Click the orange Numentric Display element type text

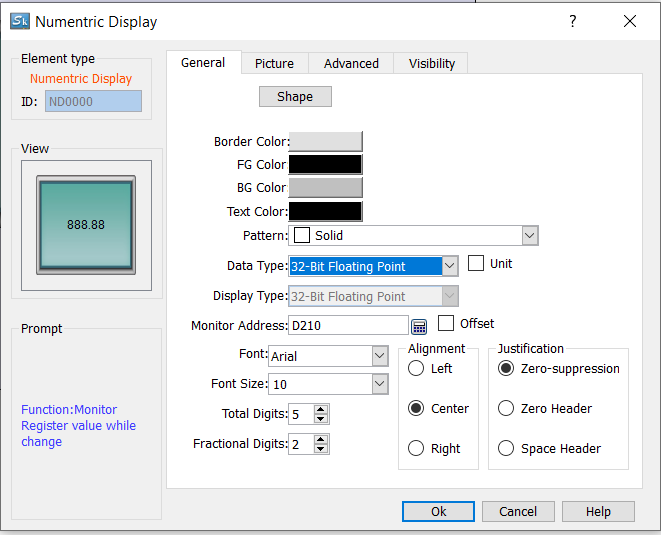(81, 79)
